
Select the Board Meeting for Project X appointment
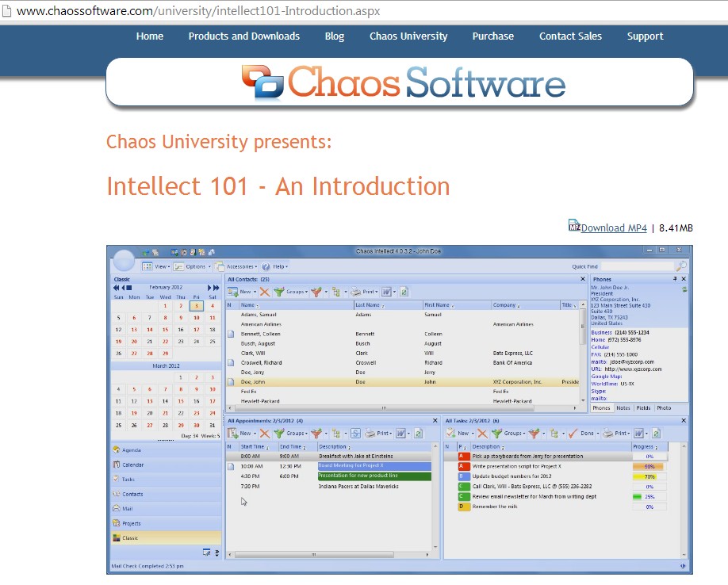coord(374,466)
